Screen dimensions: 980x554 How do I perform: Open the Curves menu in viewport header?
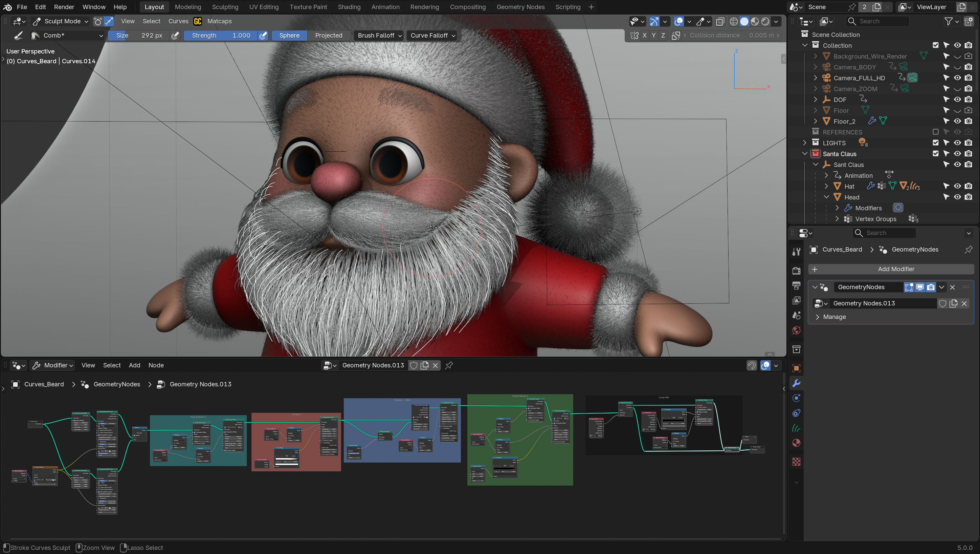178,21
